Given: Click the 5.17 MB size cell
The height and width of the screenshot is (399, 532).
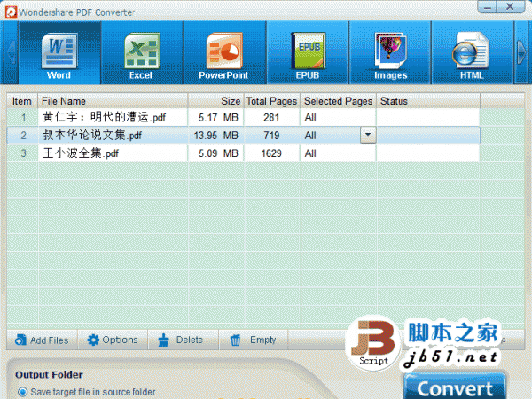Looking at the screenshot, I should pos(216,117).
